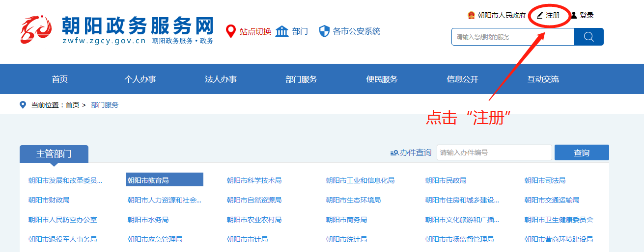The width and height of the screenshot is (644, 252).
Task: Select 朝阳市财政局 department
Action: (x=49, y=200)
